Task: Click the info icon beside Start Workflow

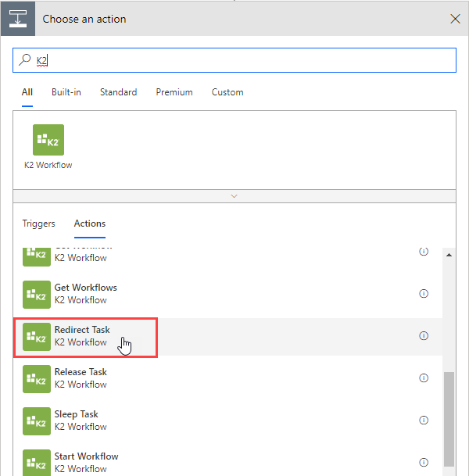Action: pyautogui.click(x=424, y=462)
